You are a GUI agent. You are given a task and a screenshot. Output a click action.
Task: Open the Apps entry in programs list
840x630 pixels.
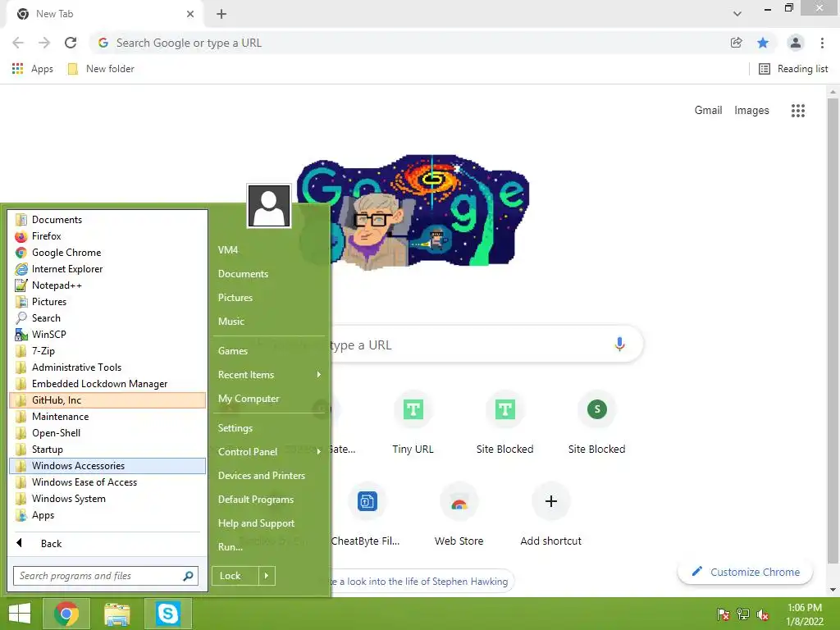pyautogui.click(x=107, y=515)
